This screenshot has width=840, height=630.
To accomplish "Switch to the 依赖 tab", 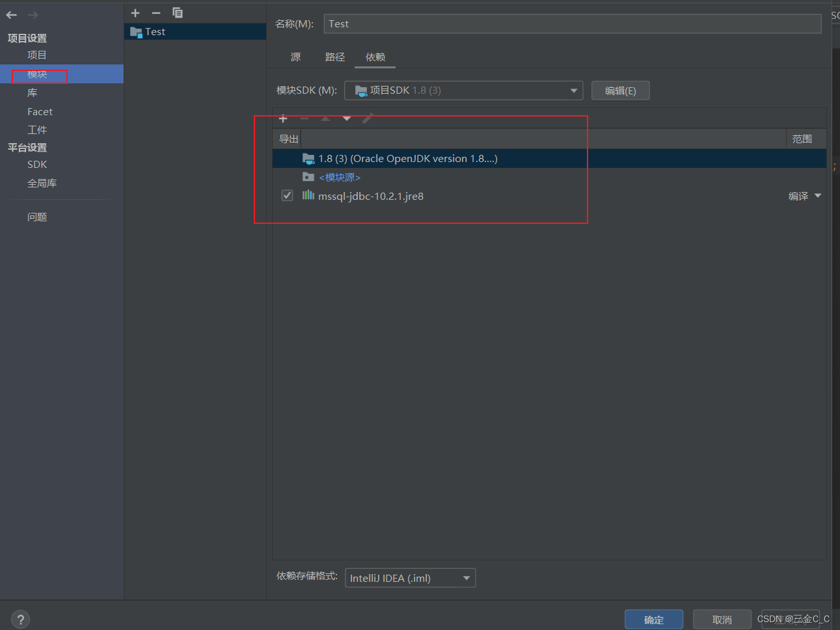I will tap(375, 57).
